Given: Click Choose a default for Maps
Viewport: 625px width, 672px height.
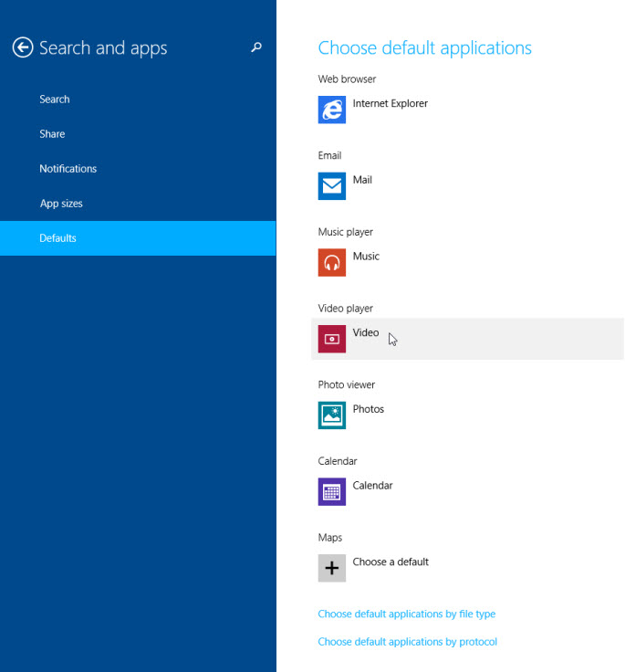Looking at the screenshot, I should point(391,562).
